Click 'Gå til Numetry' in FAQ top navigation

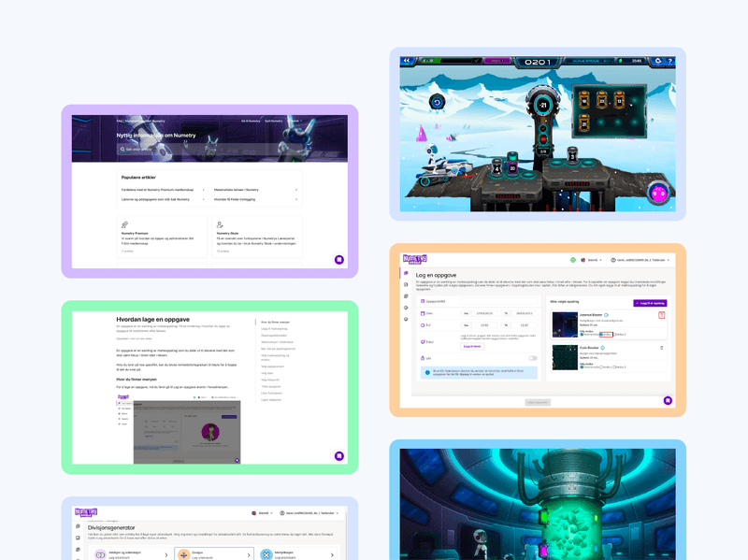point(251,122)
